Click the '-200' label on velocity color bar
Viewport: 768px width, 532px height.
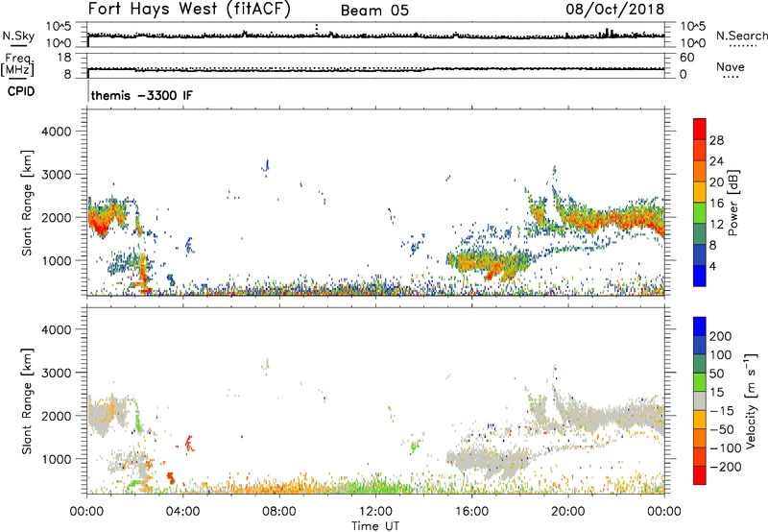[726, 467]
